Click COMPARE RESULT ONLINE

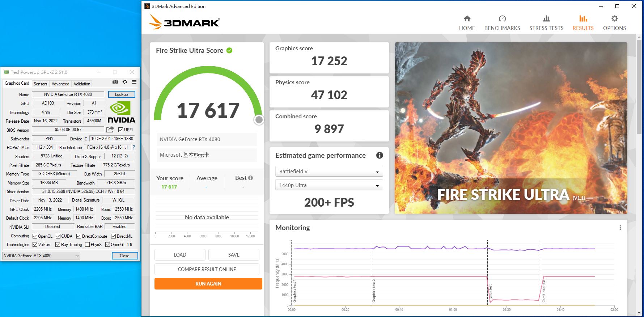point(207,269)
